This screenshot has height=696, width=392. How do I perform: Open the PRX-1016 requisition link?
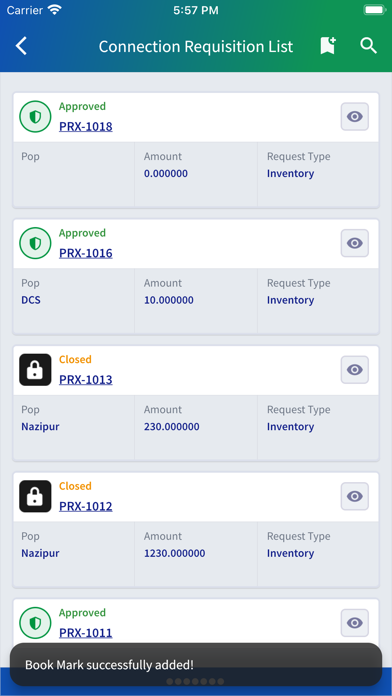86,253
